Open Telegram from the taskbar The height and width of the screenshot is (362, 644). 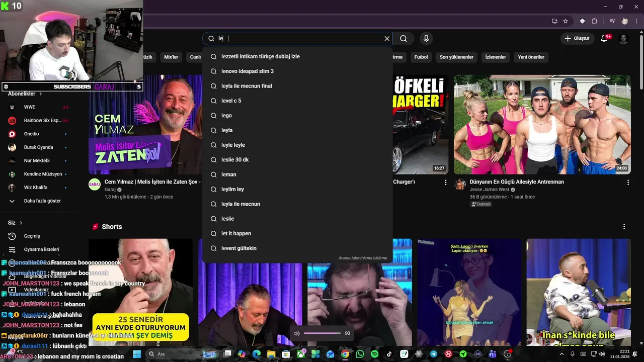(434, 354)
